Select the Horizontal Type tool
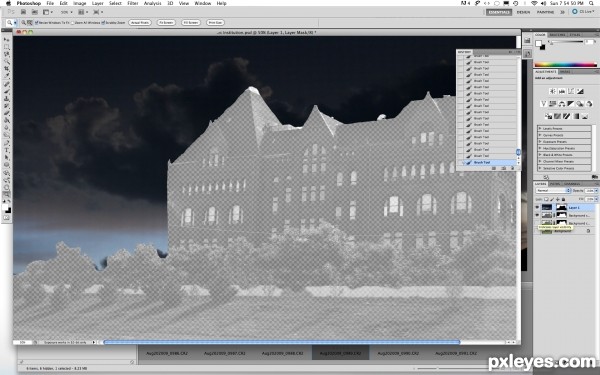 (x=7, y=149)
